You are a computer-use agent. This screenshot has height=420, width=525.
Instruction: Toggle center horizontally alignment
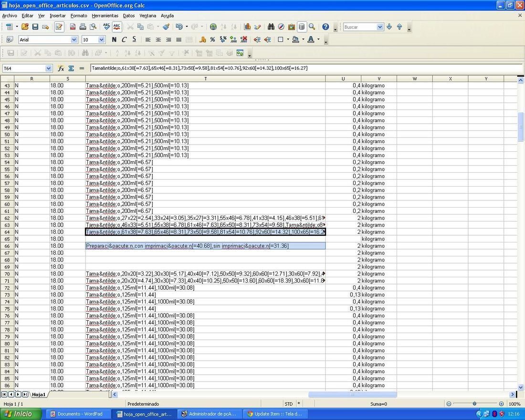click(158, 40)
